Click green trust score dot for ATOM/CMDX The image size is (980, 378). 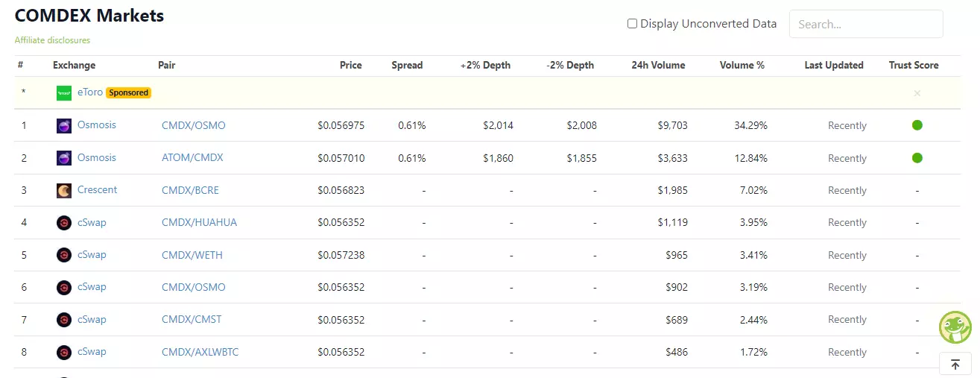point(917,158)
